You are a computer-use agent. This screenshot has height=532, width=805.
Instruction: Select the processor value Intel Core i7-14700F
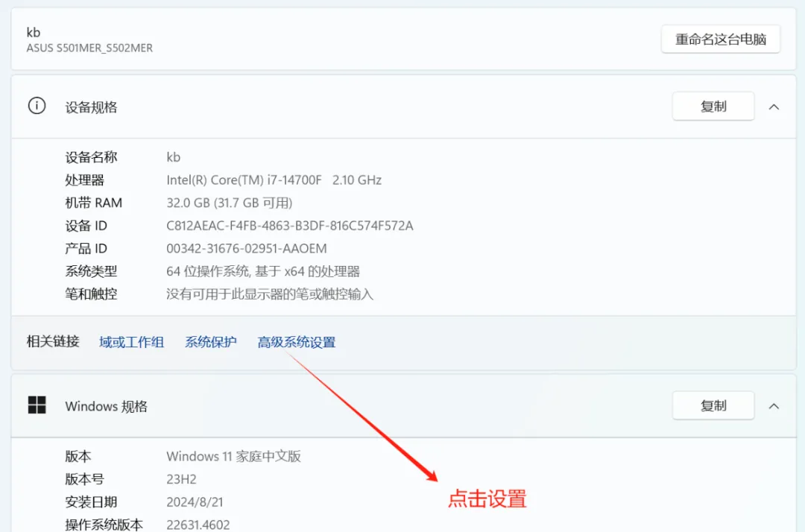(x=274, y=180)
